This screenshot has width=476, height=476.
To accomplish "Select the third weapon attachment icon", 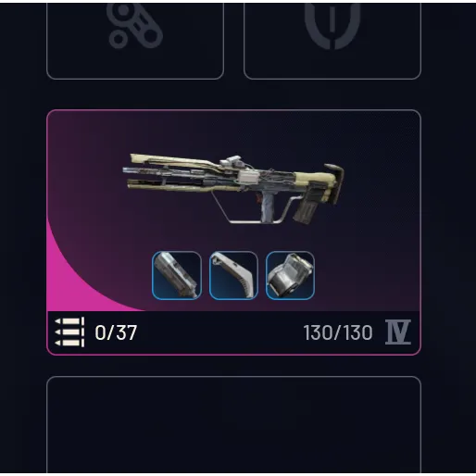I will [290, 275].
